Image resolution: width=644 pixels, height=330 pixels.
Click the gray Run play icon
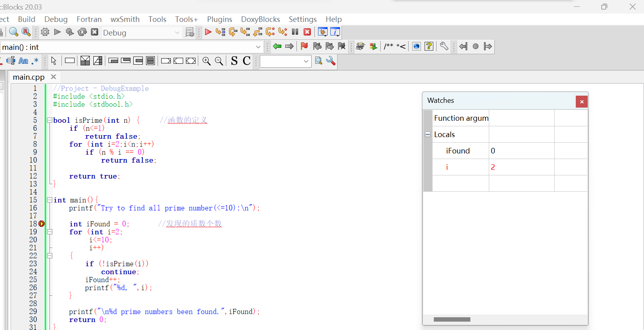tap(57, 32)
